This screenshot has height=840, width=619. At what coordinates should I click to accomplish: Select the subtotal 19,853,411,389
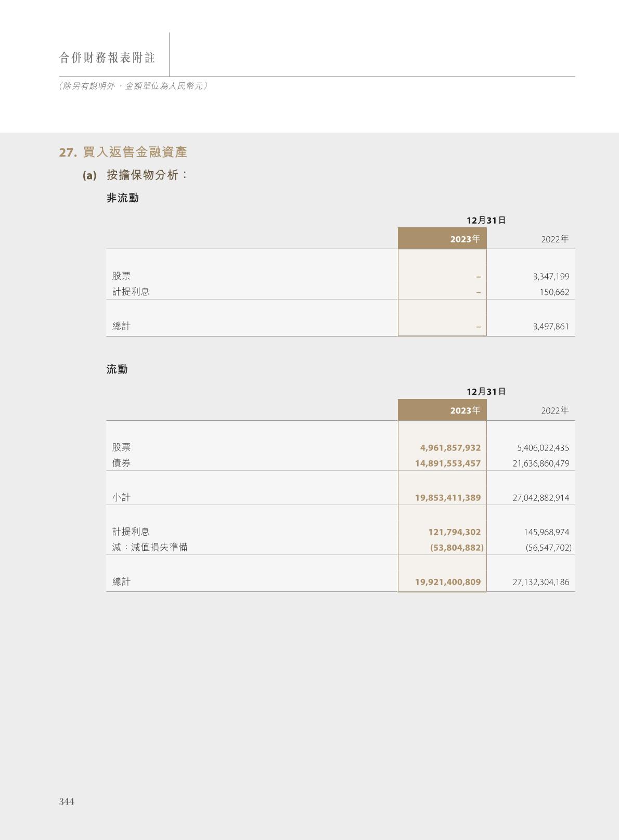(447, 498)
